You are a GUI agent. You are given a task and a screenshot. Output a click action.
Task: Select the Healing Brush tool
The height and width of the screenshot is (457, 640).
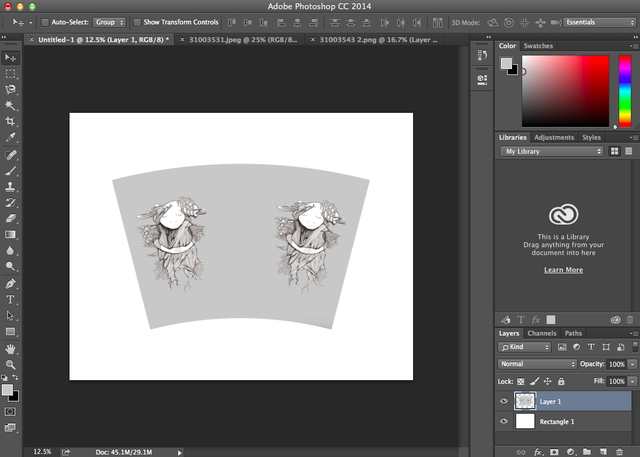click(x=10, y=155)
